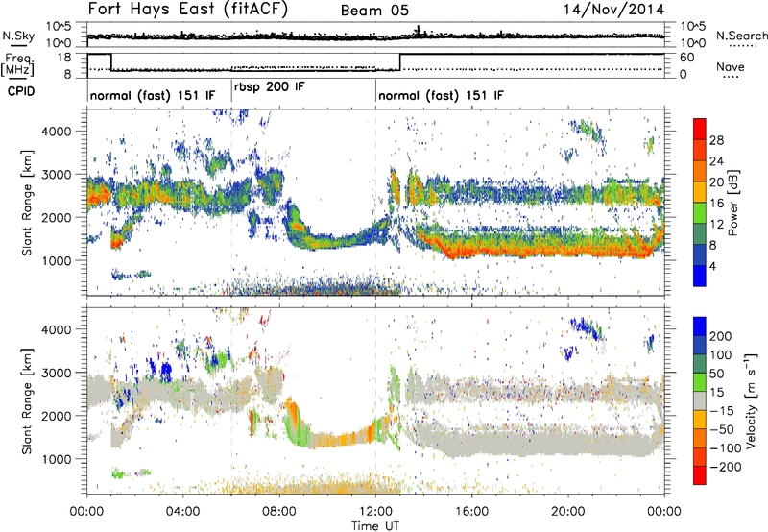768x532 pixels.
Task: Click the grey swatch in the Velocity colorbar
Action: 700,400
